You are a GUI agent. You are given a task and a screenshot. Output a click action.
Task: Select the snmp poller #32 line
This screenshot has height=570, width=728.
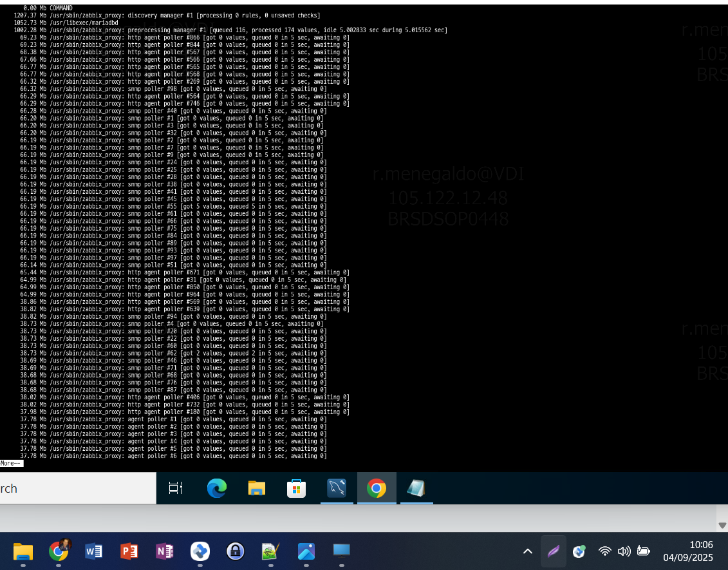point(173,133)
